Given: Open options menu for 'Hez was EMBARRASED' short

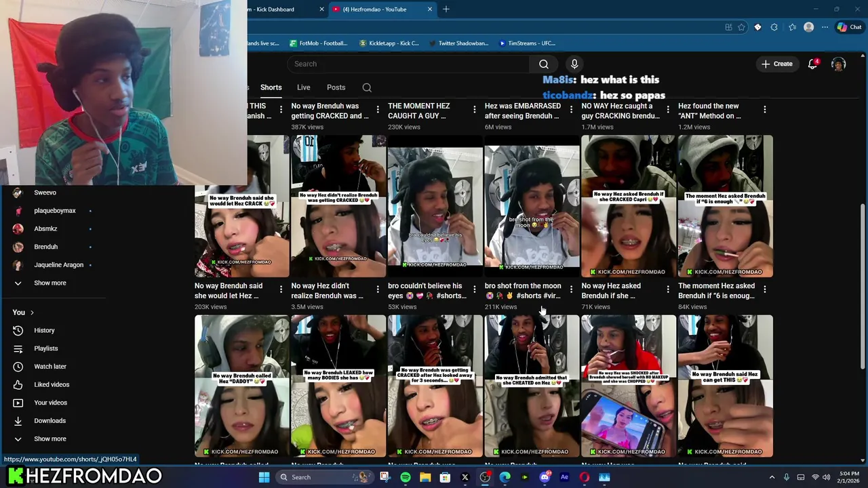Looking at the screenshot, I should [571, 110].
